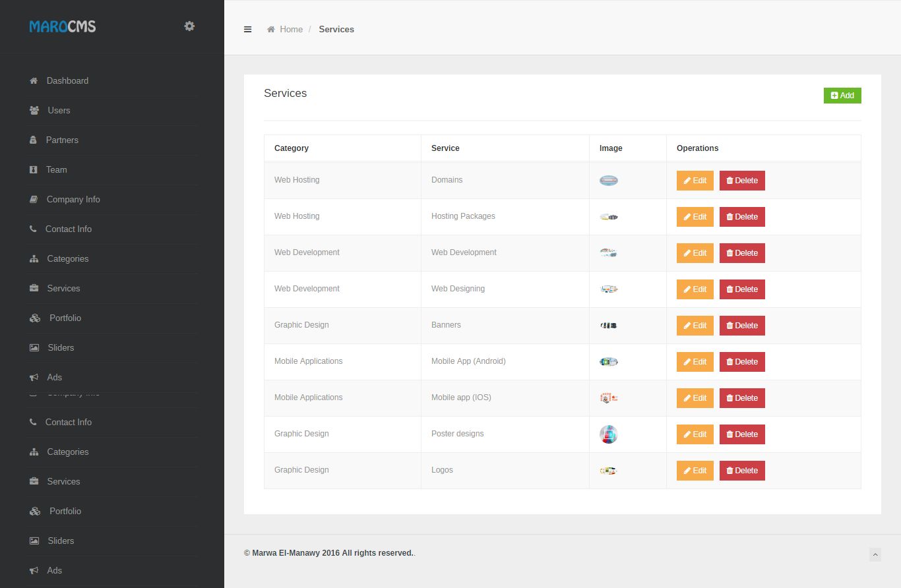Click the Portfolio cubes icon
The width and height of the screenshot is (901, 588).
35,318
